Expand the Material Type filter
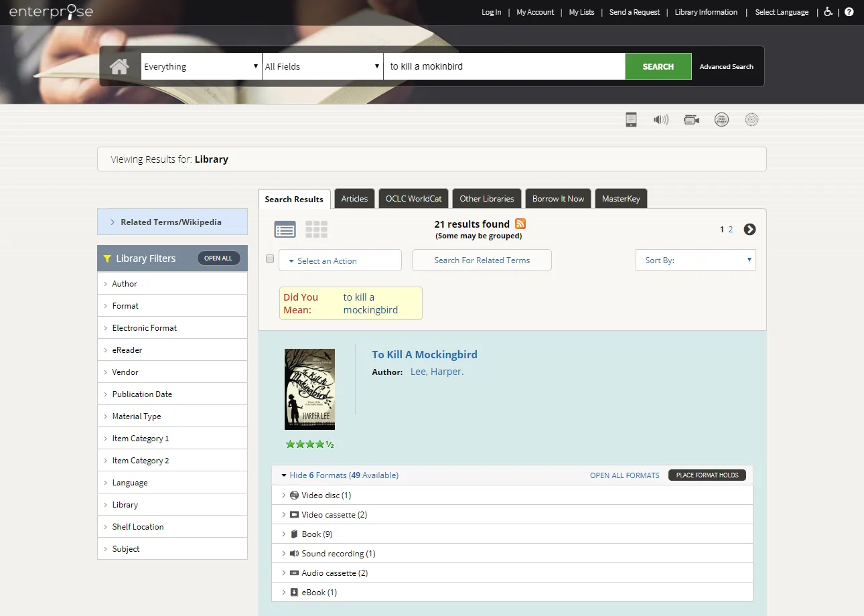 (172, 416)
